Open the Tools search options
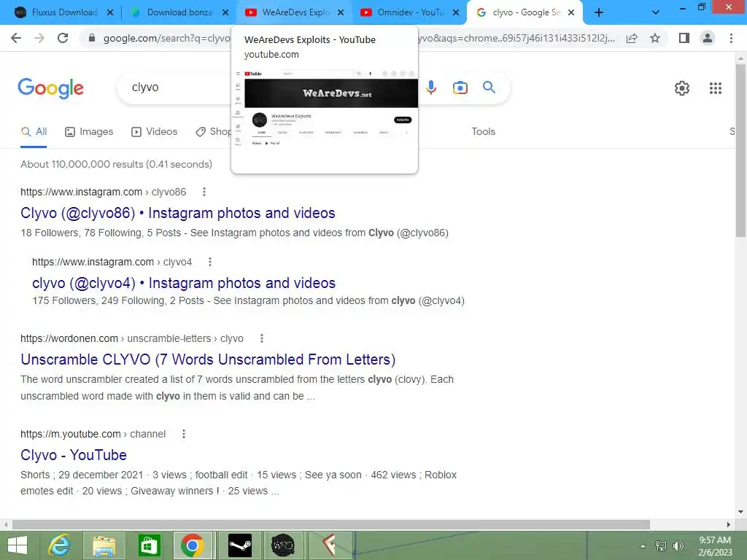 (483, 132)
